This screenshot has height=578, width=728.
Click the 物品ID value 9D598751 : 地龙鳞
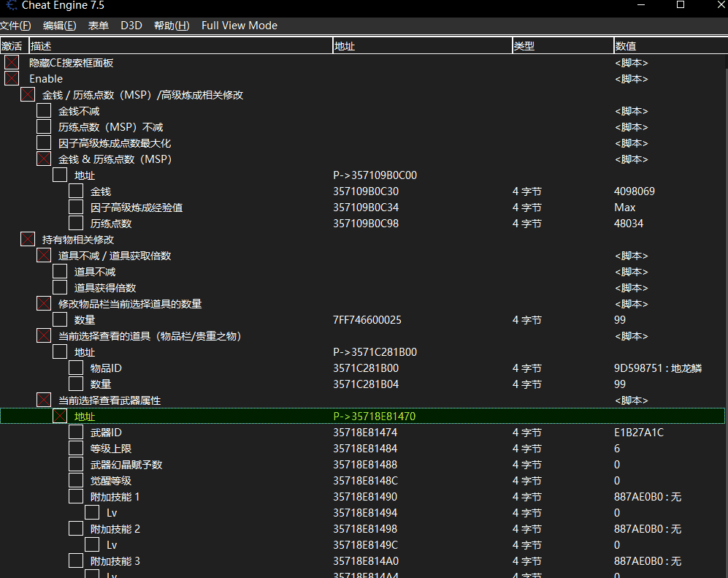click(657, 368)
